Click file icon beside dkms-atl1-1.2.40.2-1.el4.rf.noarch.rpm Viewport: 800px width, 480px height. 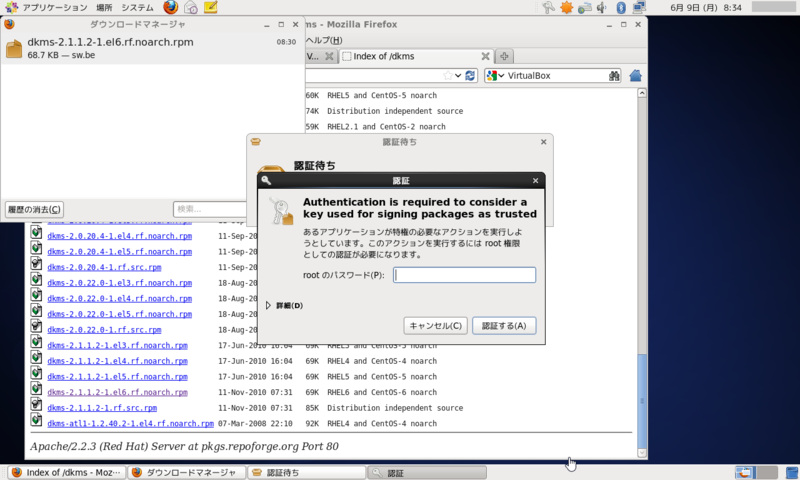click(36, 420)
